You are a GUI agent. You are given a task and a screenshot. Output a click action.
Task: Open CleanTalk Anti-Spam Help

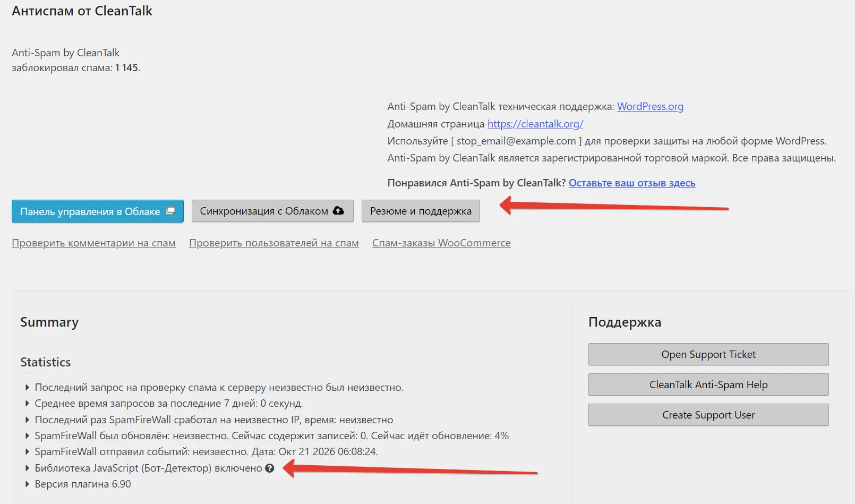click(x=708, y=385)
